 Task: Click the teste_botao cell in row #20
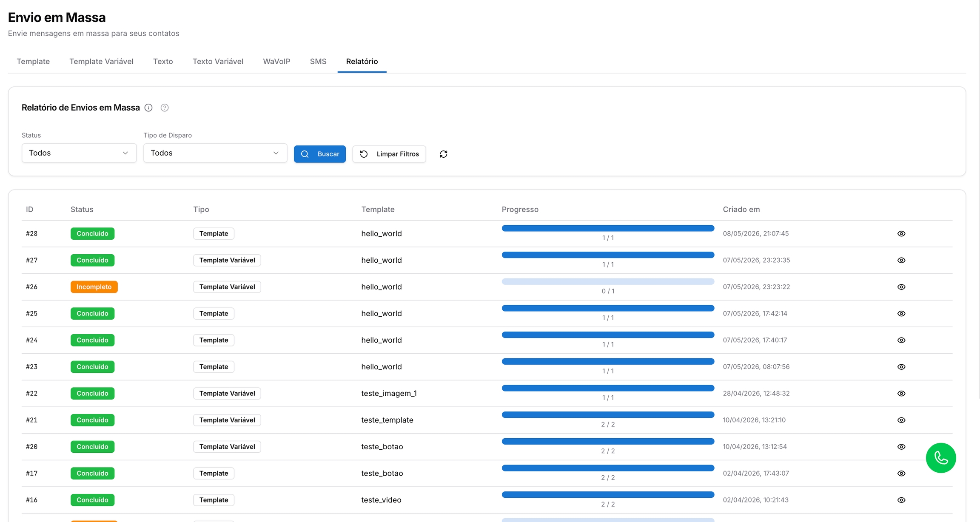[x=382, y=447]
